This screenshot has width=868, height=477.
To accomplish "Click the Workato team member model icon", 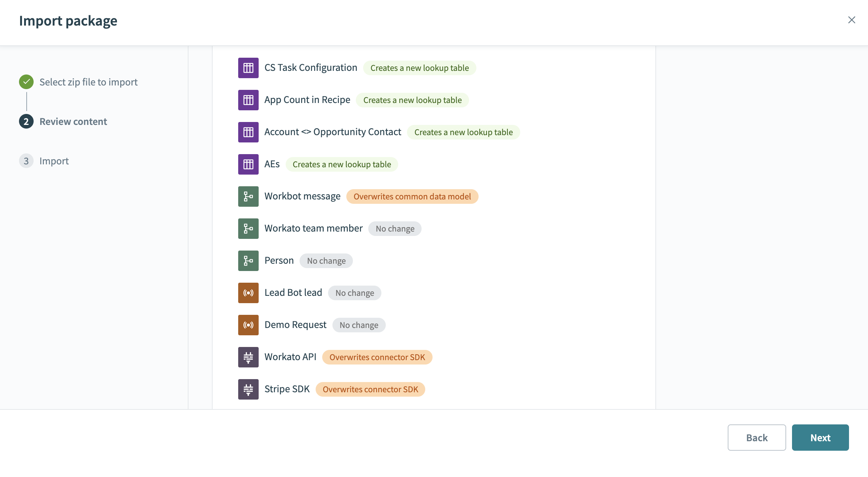I will click(248, 229).
